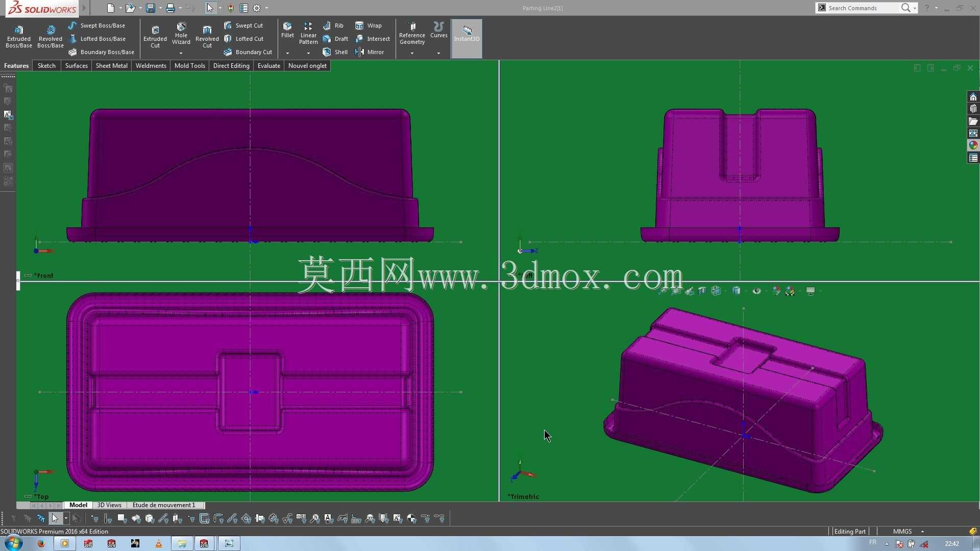Click the Edit Appearance icon in viewport toolbar
Image resolution: width=980 pixels, height=551 pixels.
coord(776,291)
